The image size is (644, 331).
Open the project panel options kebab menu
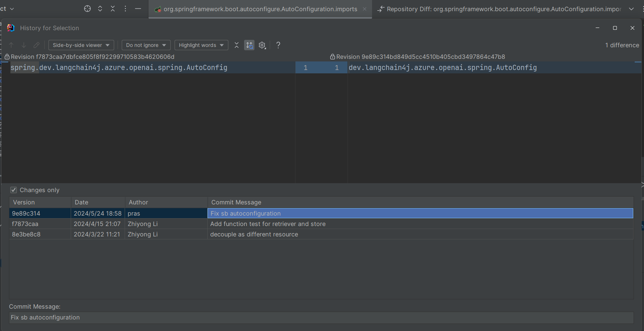point(125,9)
